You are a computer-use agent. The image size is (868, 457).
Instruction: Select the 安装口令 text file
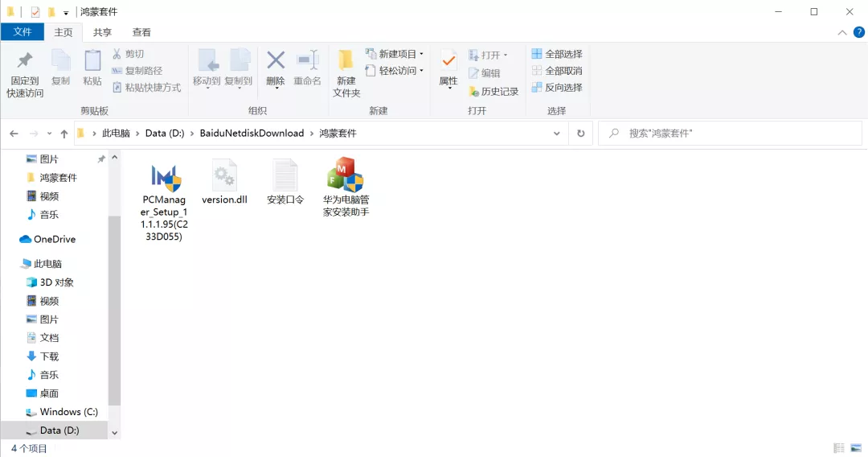tap(285, 183)
